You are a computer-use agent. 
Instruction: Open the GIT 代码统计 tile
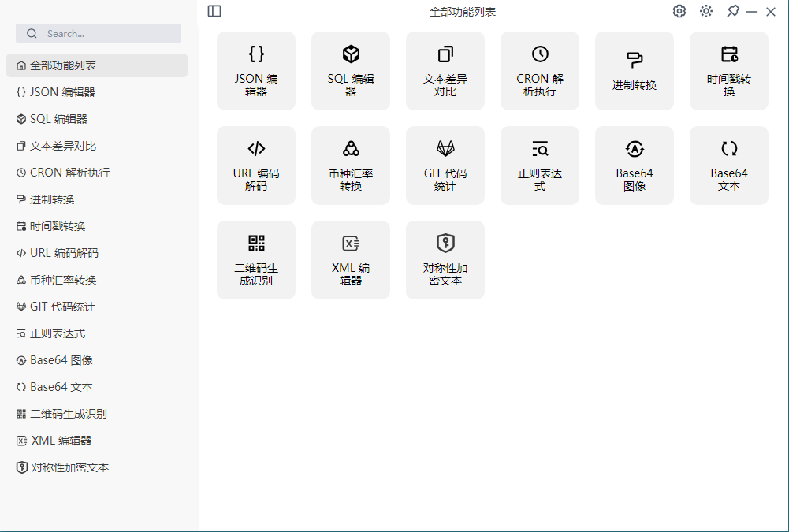point(445,166)
